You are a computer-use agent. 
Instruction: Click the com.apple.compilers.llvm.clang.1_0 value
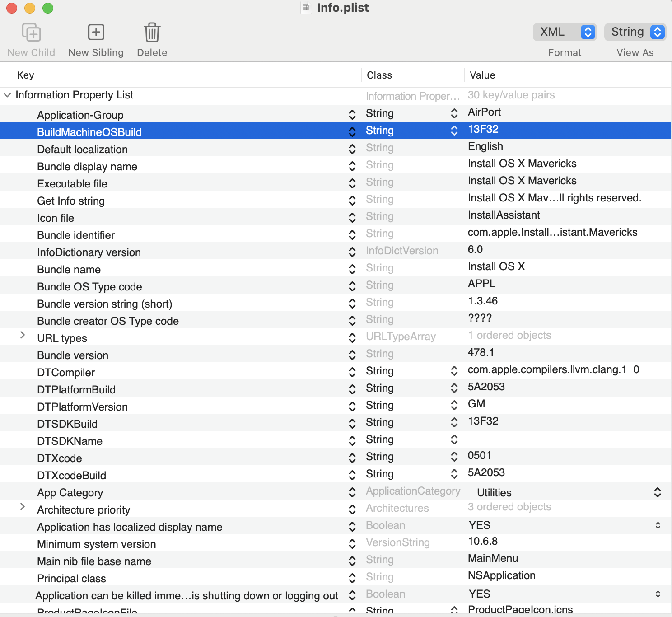(x=554, y=369)
